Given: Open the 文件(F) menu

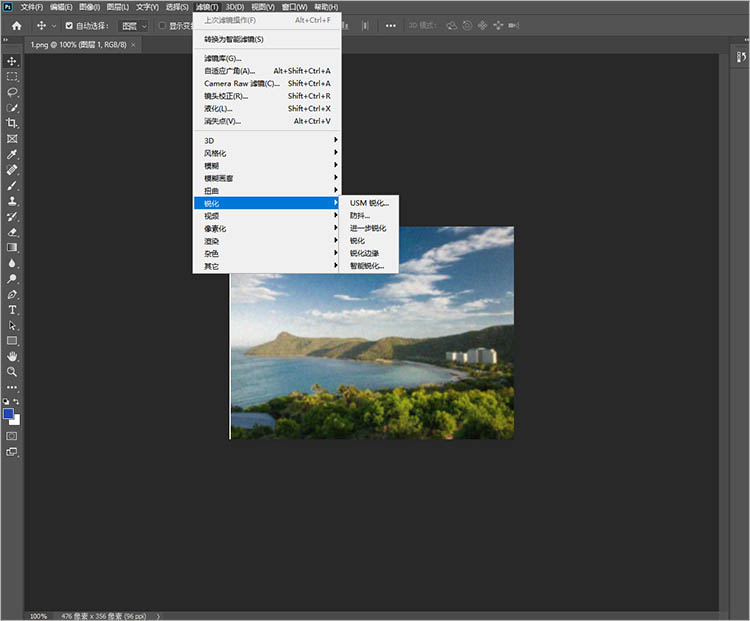Looking at the screenshot, I should [x=32, y=7].
